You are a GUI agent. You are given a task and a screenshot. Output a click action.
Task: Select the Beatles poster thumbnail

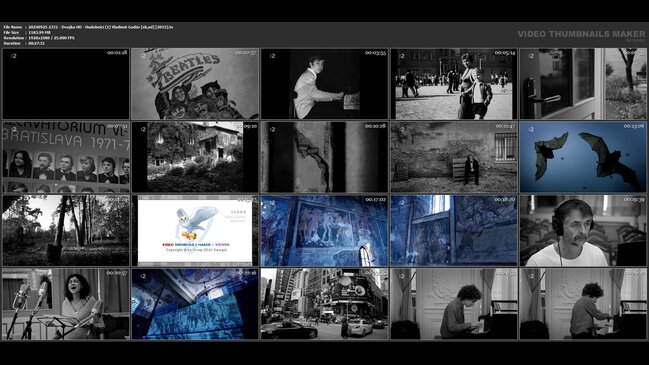[x=195, y=84]
